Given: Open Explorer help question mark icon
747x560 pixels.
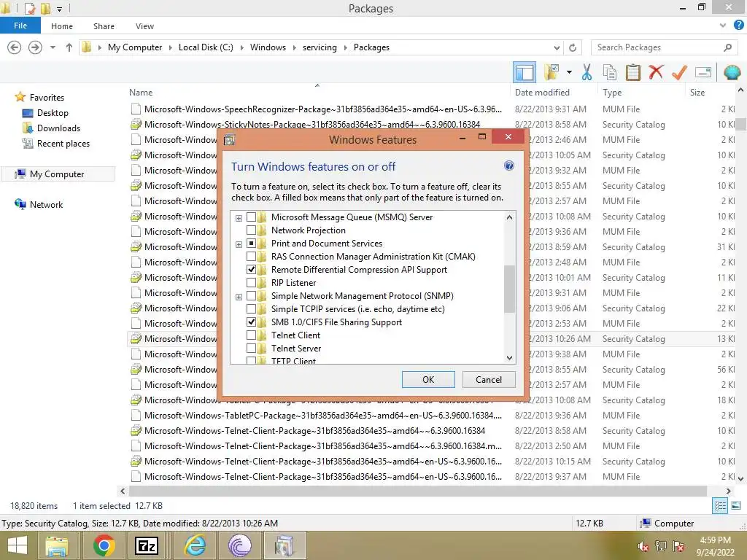Looking at the screenshot, I should click(x=739, y=26).
